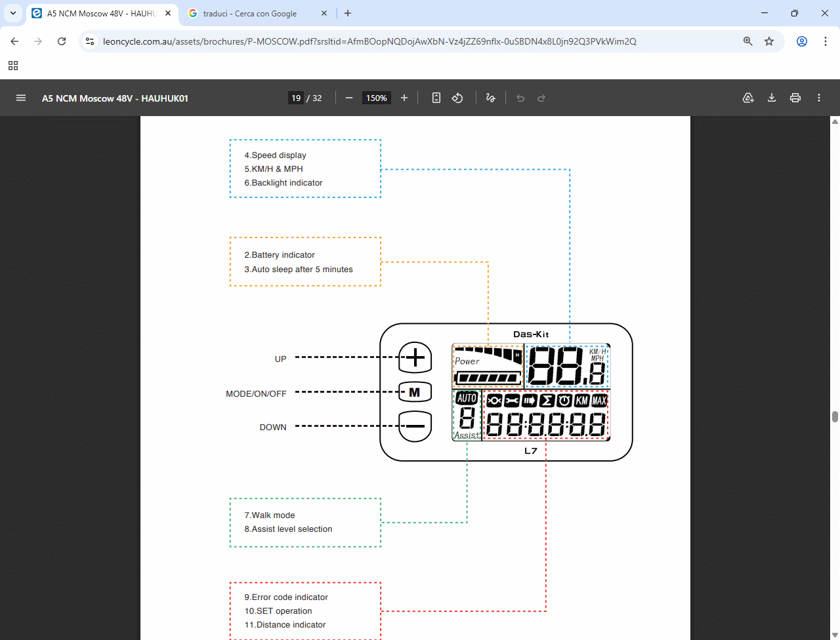Click the zoom in plus icon
Screen dimensions: 840x640
pos(404,98)
